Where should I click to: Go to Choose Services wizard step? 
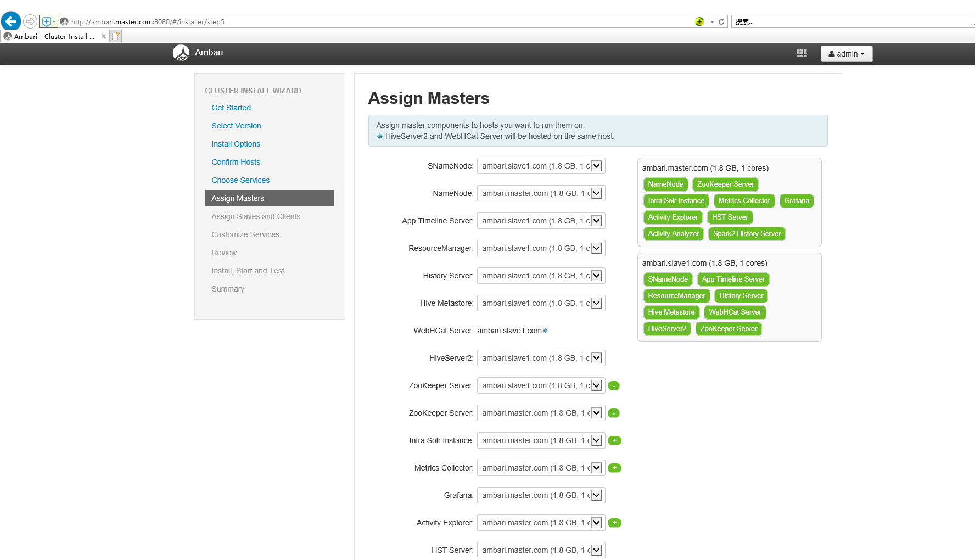click(x=240, y=180)
